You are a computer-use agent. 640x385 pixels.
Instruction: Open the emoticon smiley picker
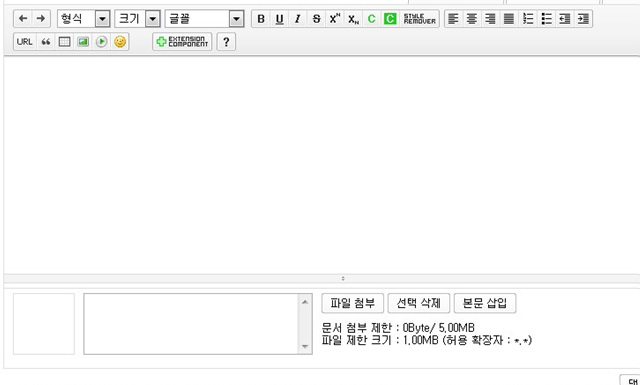(x=120, y=42)
